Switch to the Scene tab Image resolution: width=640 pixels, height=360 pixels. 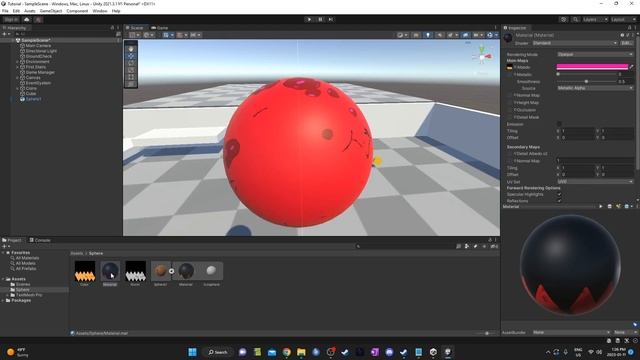(x=135, y=28)
